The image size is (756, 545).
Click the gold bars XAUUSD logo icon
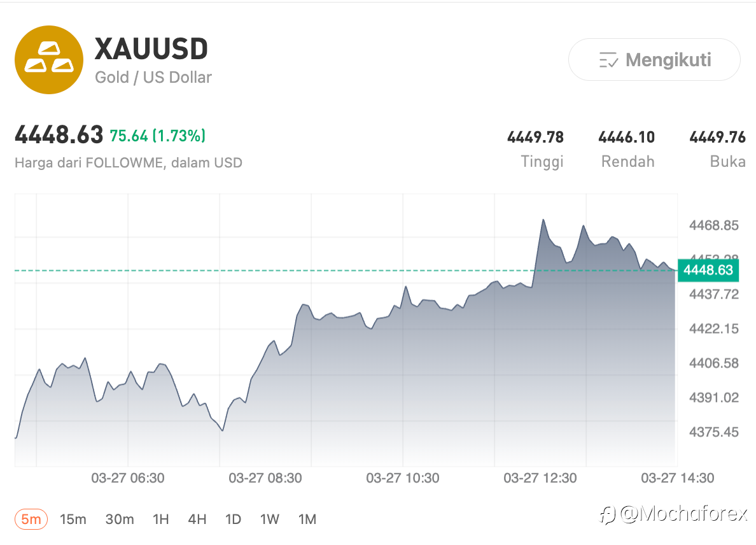pos(49,60)
